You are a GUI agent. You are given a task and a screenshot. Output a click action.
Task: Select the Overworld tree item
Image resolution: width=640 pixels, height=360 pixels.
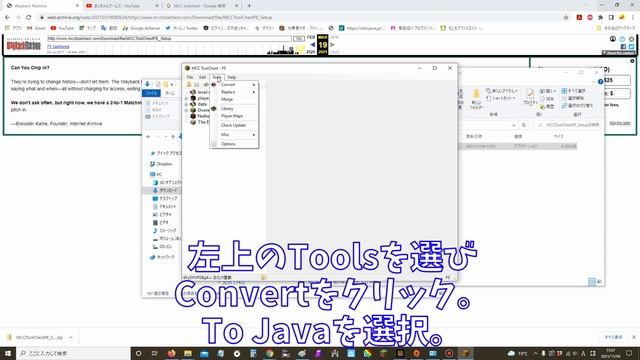203,110
